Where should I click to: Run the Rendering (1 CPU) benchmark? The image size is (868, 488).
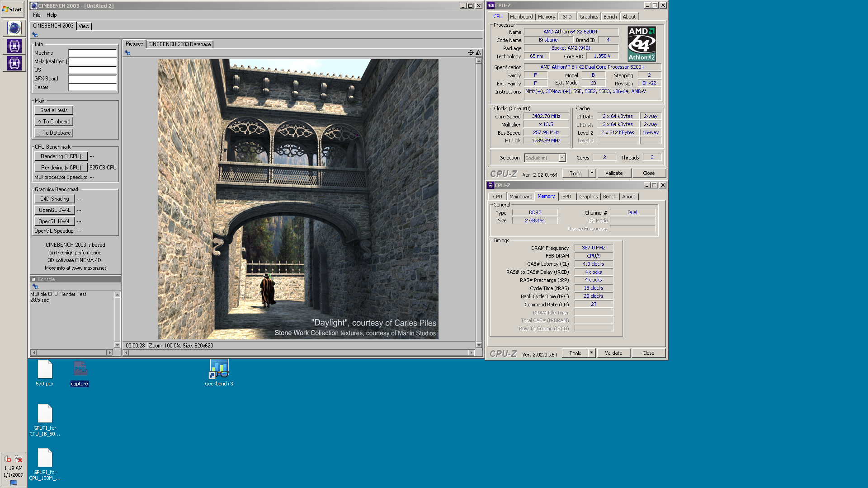[x=61, y=156]
